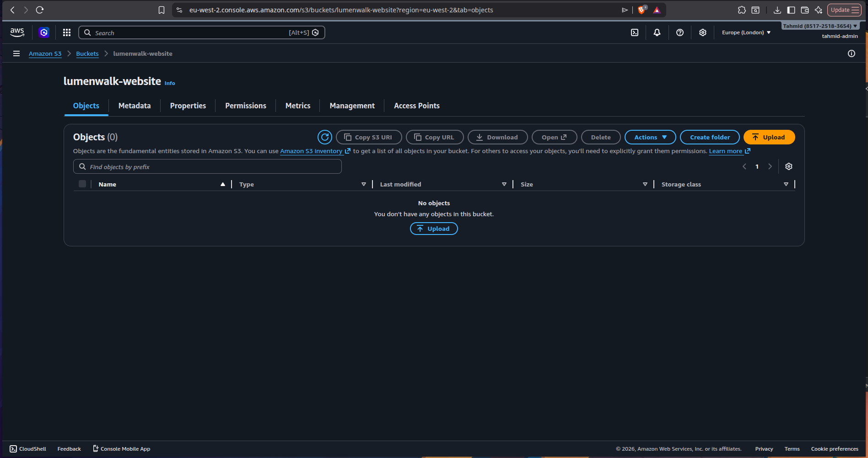Switch to the Permissions tab

[246, 106]
